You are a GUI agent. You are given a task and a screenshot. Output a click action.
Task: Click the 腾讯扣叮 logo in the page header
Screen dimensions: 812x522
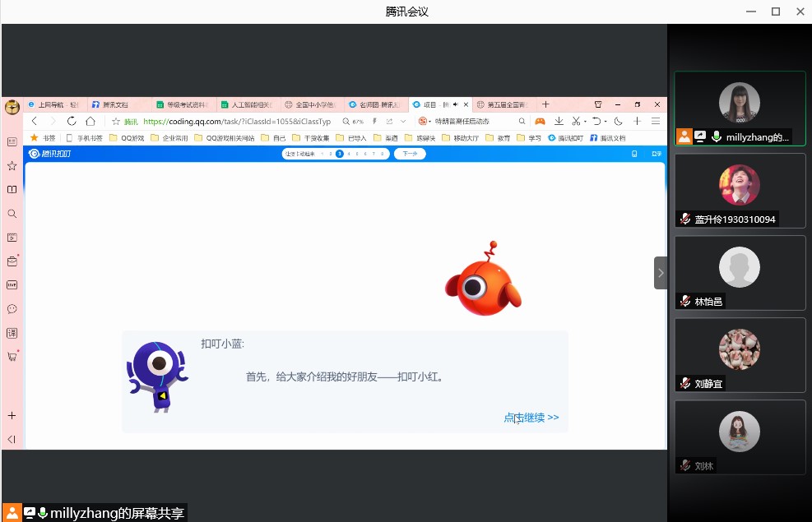pos(49,154)
